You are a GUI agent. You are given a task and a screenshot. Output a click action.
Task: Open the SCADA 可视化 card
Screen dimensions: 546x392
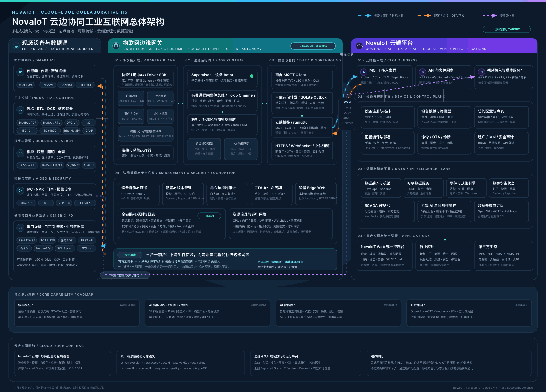(x=388, y=212)
